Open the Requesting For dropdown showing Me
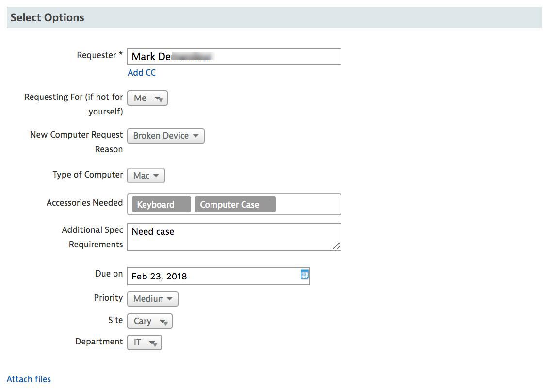 point(147,98)
